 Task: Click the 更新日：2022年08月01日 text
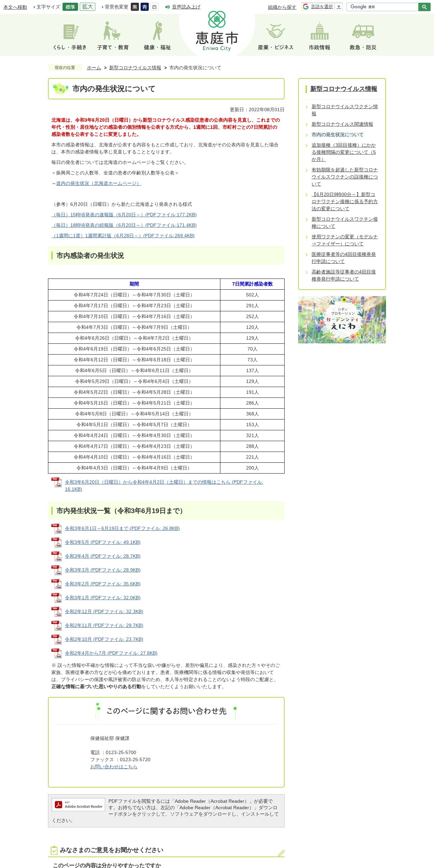tap(257, 110)
